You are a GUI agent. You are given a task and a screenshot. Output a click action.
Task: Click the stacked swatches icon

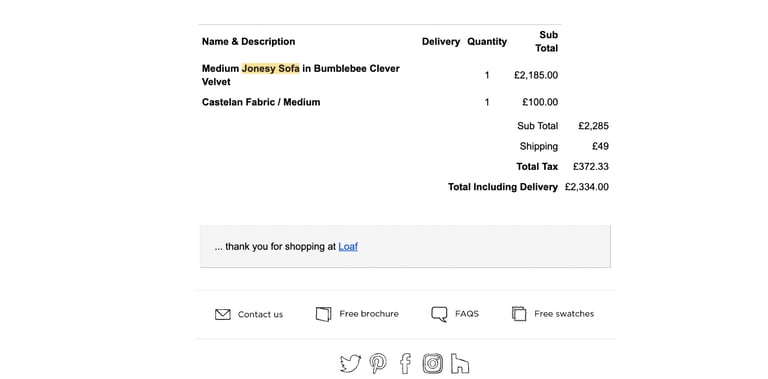click(x=519, y=314)
